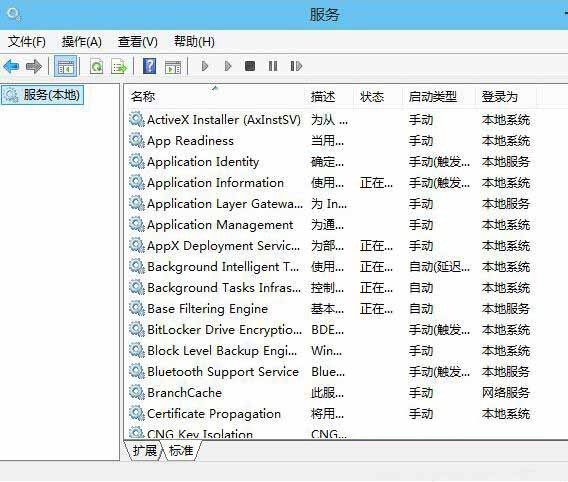This screenshot has height=482, width=568.
Task: Click gear icon of Background Tasks Infrastructure row
Action: click(x=137, y=288)
